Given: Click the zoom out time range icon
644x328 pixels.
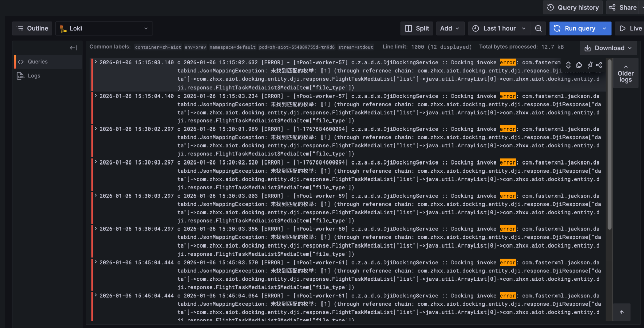Looking at the screenshot, I should point(538,29).
